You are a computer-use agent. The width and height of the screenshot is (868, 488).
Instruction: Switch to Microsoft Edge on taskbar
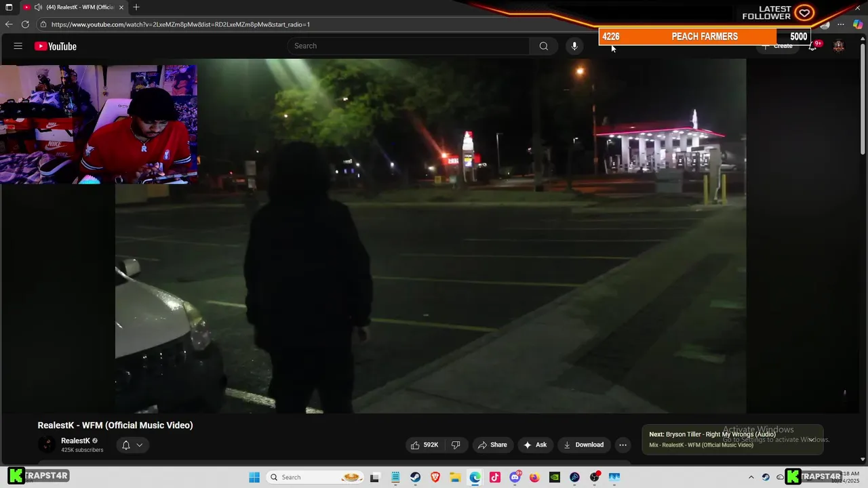475,477
